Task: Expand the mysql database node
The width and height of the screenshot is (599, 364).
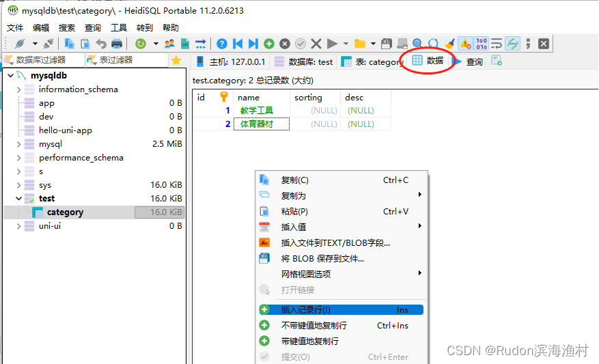Action: pos(18,144)
